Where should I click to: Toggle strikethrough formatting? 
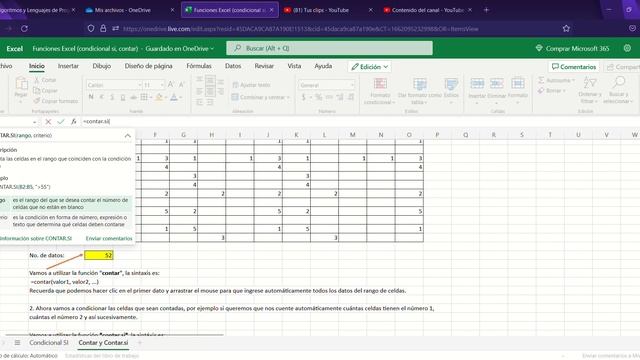(133, 97)
